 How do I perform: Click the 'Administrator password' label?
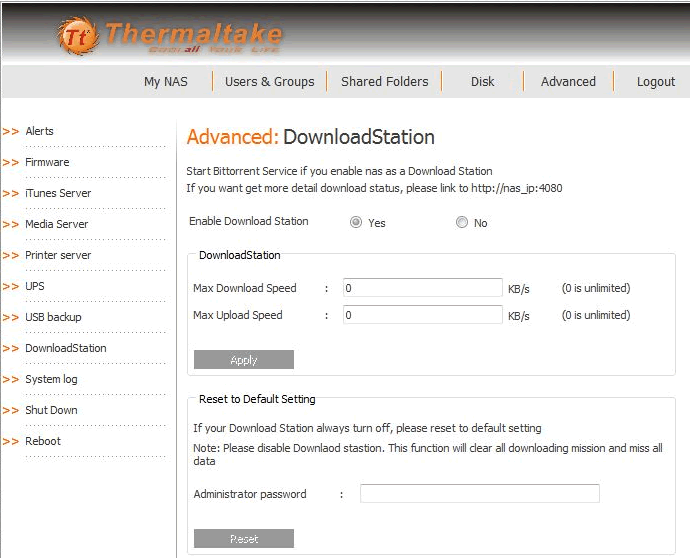(250, 494)
